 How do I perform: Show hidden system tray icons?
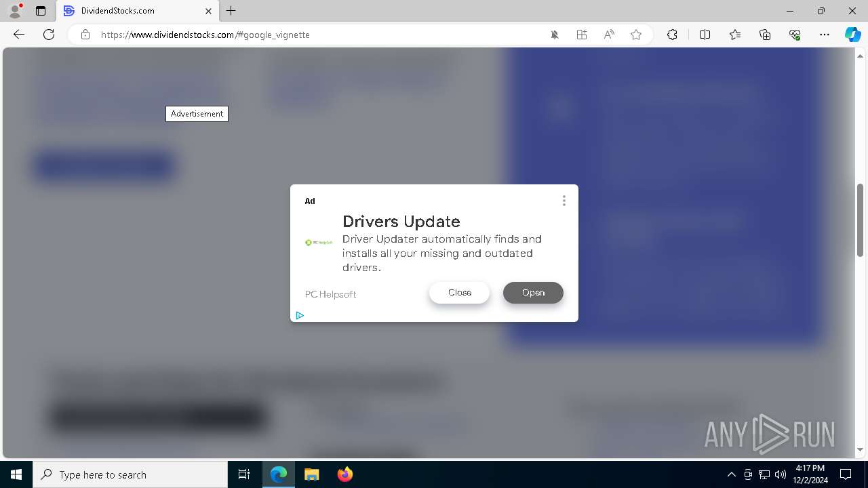click(x=731, y=474)
